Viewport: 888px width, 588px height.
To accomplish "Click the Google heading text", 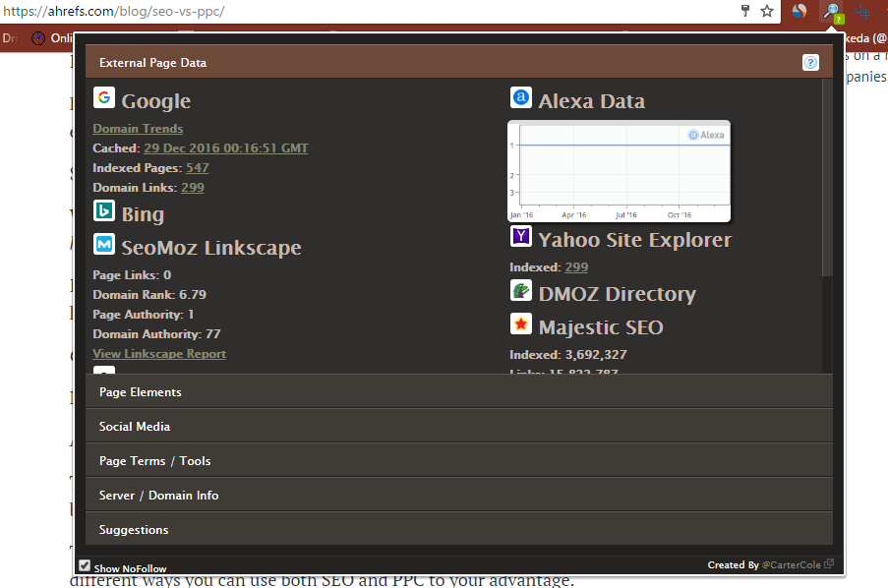I will [x=155, y=101].
